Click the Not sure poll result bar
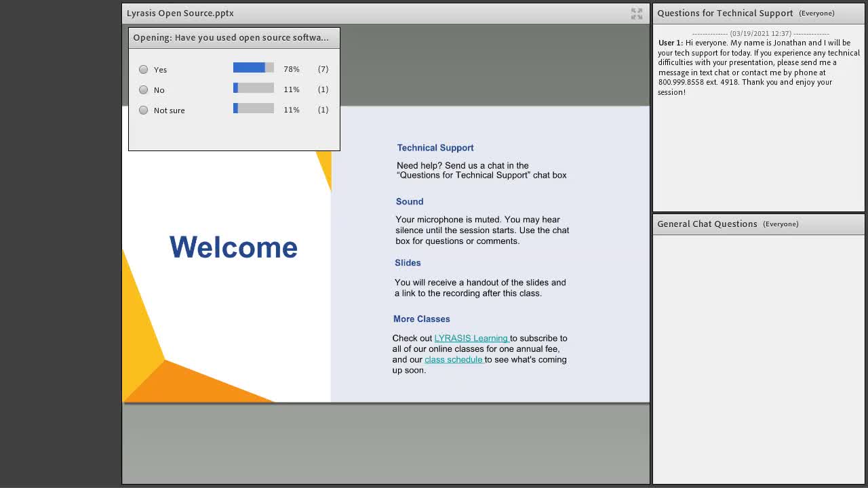The image size is (868, 488). pos(254,108)
